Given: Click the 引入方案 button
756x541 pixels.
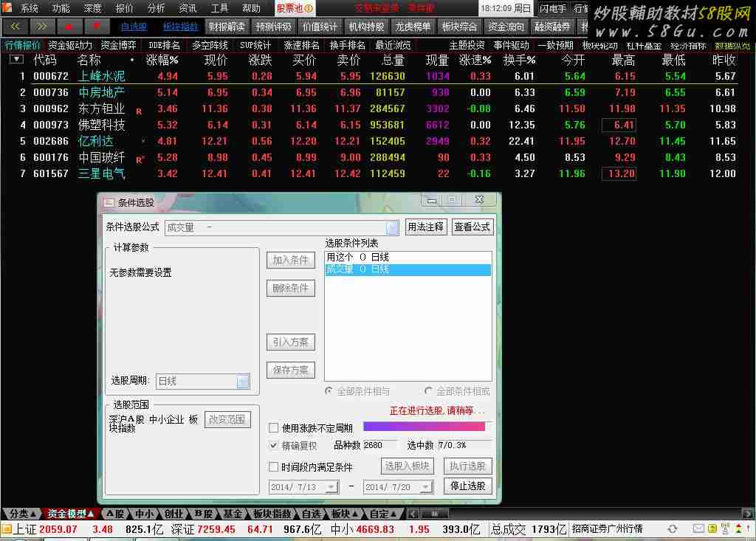Looking at the screenshot, I should 291,342.
